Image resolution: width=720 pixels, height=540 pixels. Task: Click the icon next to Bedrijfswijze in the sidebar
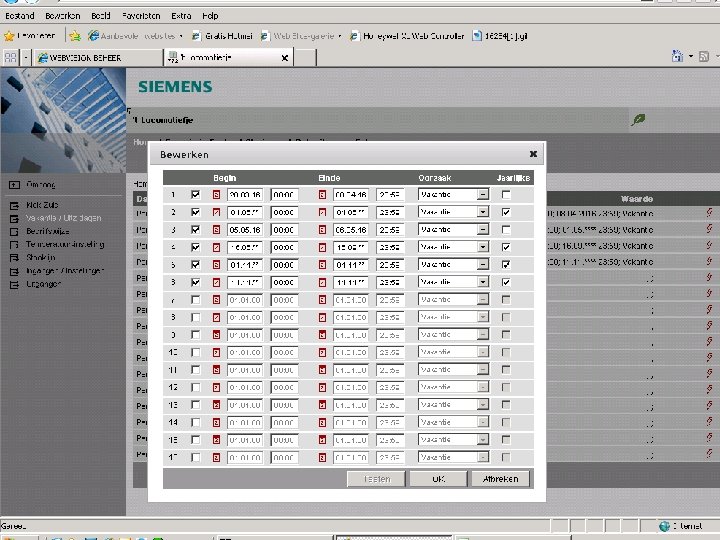click(x=14, y=231)
